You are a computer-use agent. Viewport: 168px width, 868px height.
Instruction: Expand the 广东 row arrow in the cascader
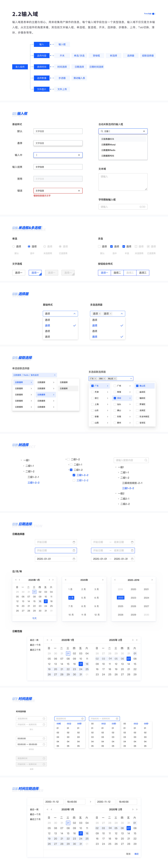tap(108, 386)
